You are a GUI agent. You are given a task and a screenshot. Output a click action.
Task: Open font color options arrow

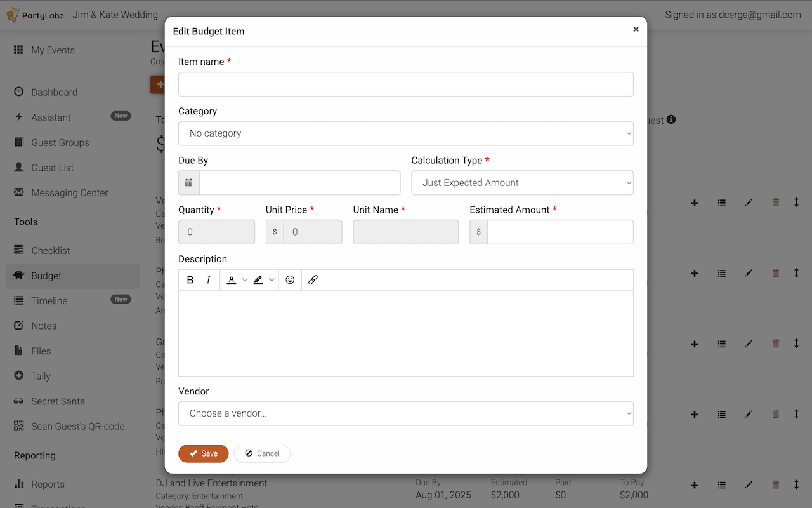pos(245,280)
